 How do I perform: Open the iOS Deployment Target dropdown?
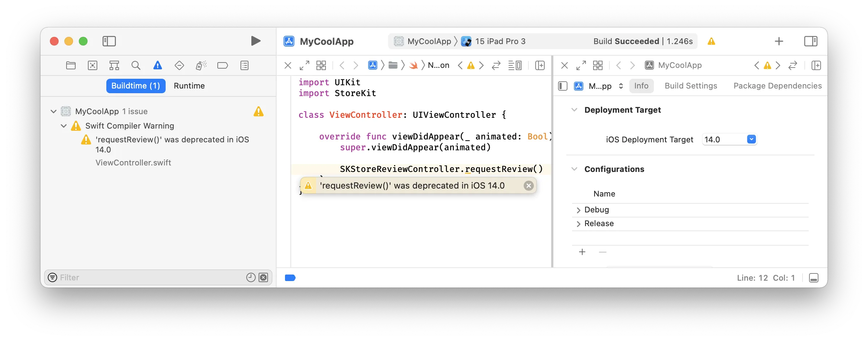[x=751, y=139]
